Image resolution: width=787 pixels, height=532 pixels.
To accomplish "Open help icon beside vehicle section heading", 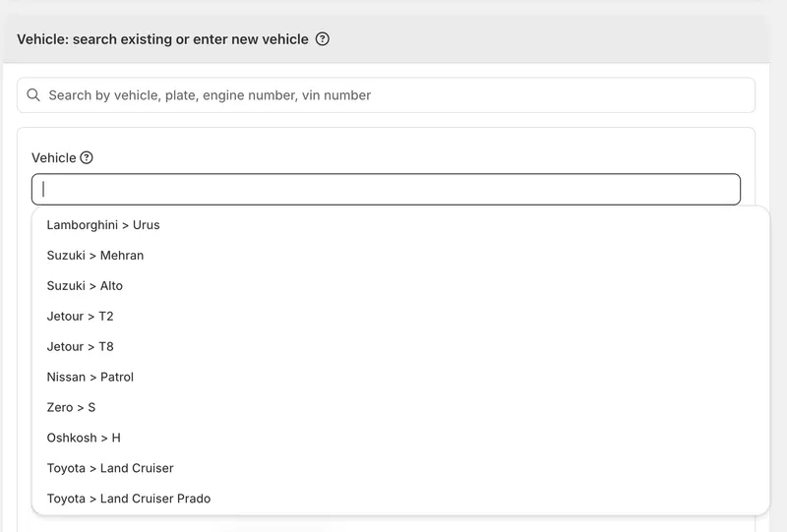I will 323,39.
